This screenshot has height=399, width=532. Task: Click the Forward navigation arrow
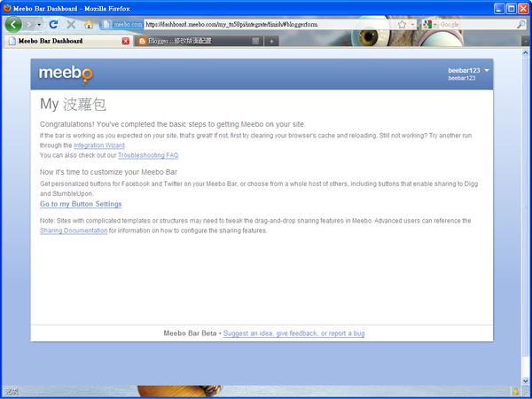coord(29,25)
